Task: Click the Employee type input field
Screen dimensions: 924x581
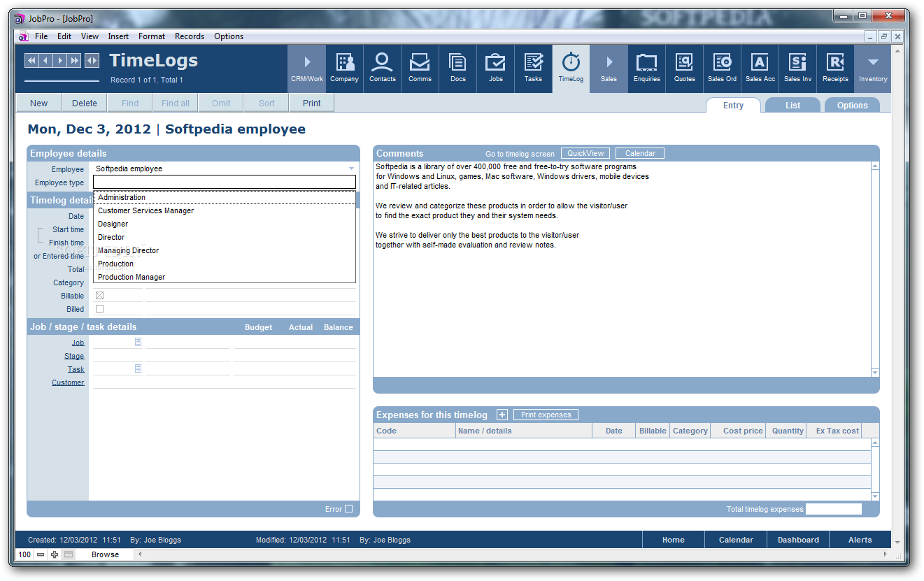Action: coord(225,182)
